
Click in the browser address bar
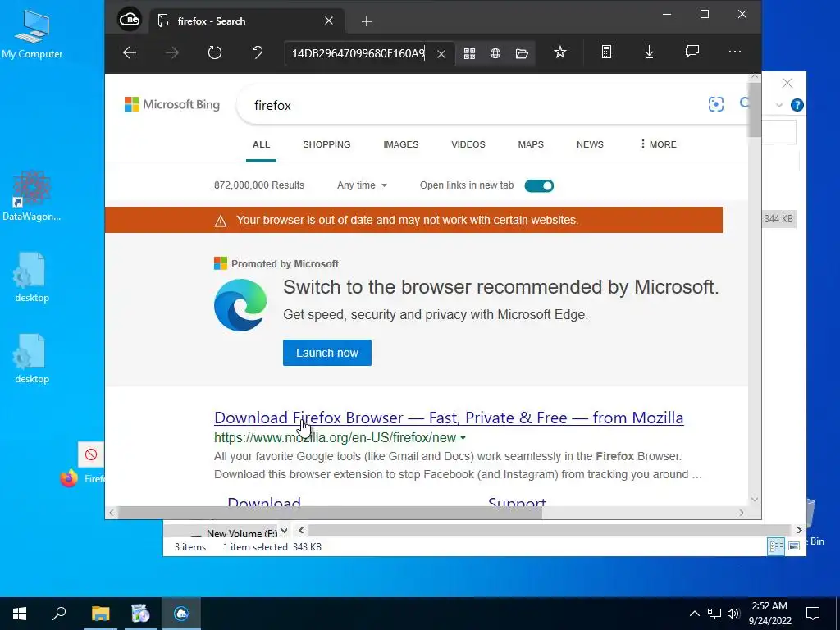[x=359, y=53]
